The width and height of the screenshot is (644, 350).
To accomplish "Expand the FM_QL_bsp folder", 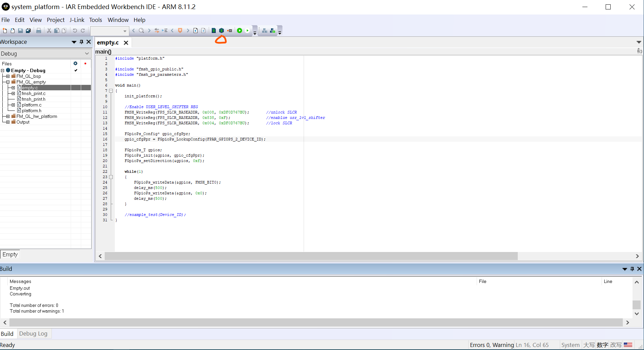I will click(8, 76).
